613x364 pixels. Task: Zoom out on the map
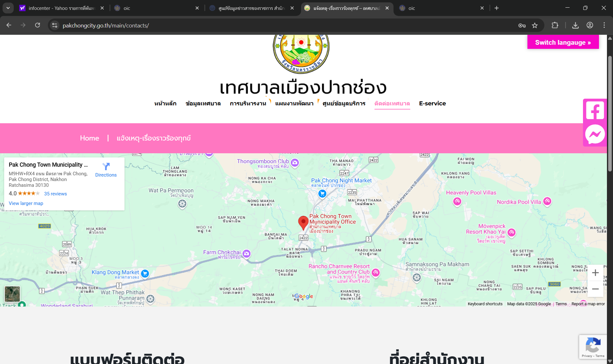coord(595,289)
